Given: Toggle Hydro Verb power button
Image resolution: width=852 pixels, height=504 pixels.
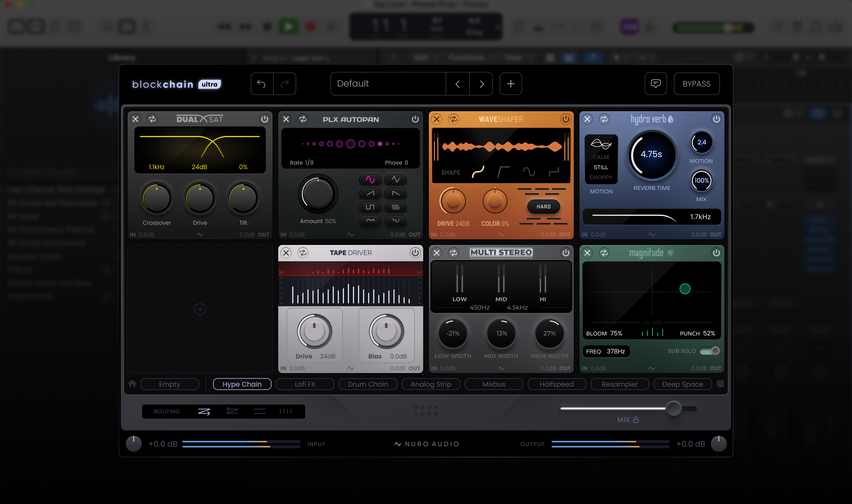Looking at the screenshot, I should click(716, 119).
